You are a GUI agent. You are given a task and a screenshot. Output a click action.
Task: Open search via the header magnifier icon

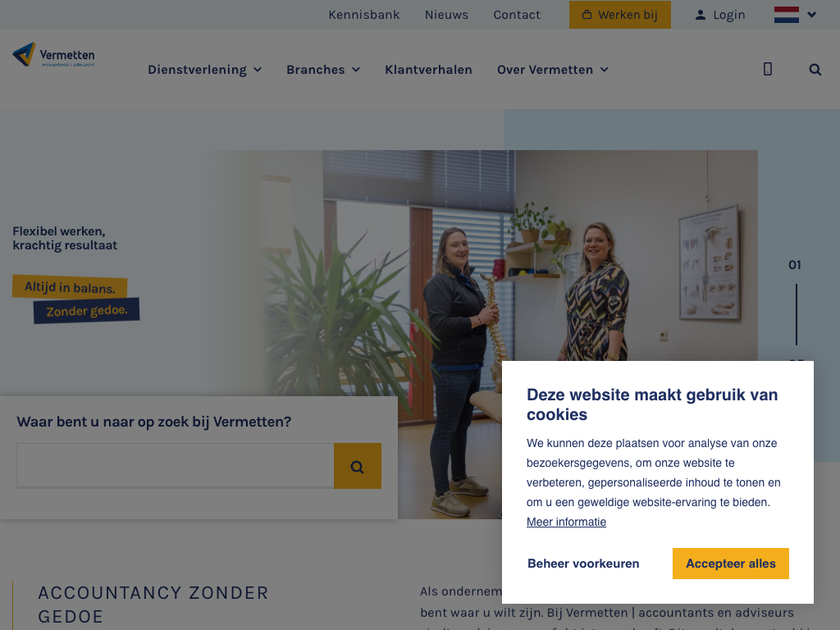pos(815,70)
